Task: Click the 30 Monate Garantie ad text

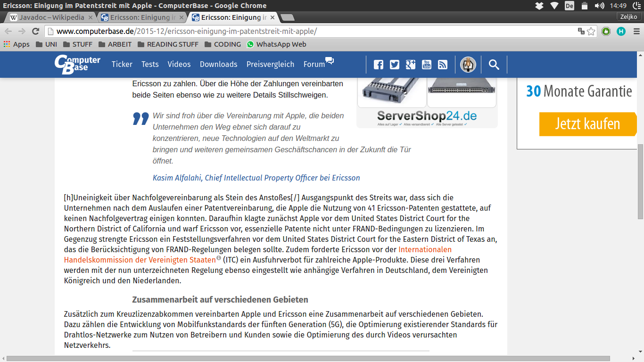Action: (x=579, y=91)
